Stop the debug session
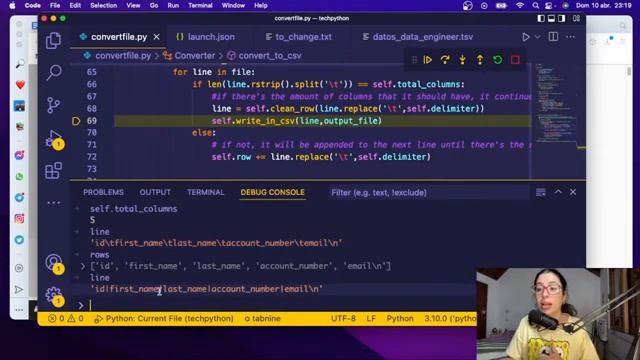The width and height of the screenshot is (640, 360). click(x=515, y=60)
